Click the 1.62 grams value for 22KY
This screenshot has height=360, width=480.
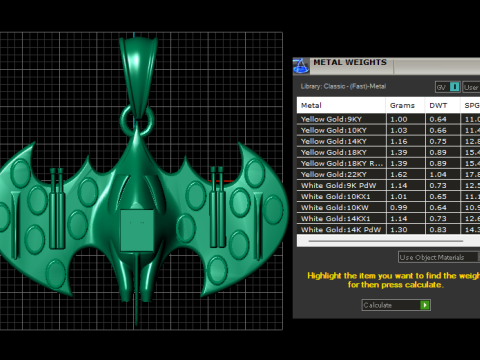coord(399,174)
